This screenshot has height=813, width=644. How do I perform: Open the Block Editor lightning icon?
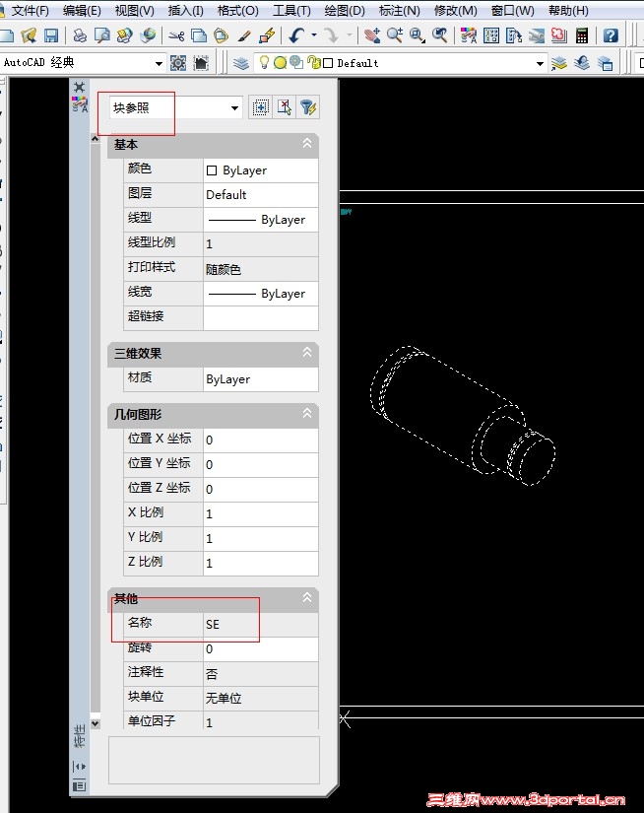coord(267,35)
